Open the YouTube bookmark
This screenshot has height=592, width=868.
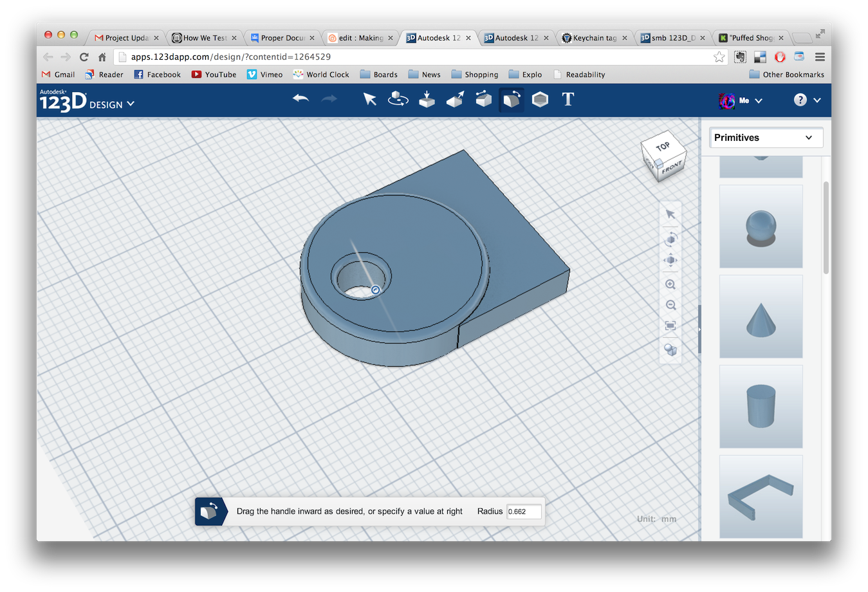point(214,75)
